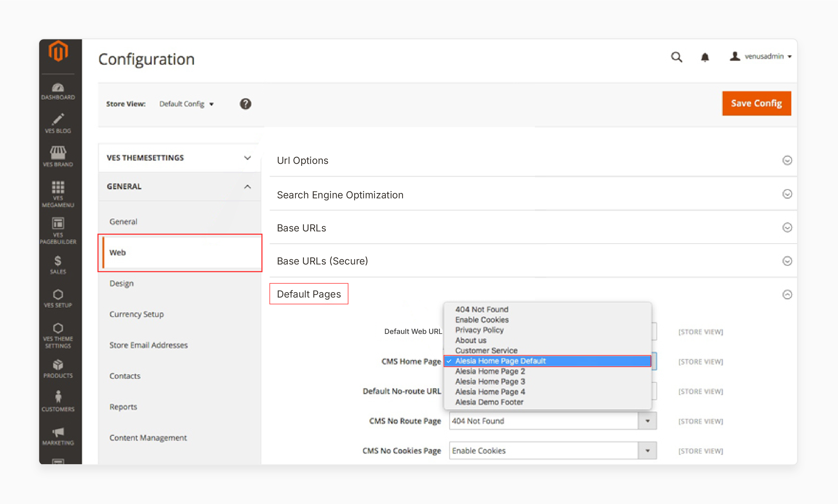The width and height of the screenshot is (838, 504).
Task: Select the Reports configuration tab
Action: point(123,407)
